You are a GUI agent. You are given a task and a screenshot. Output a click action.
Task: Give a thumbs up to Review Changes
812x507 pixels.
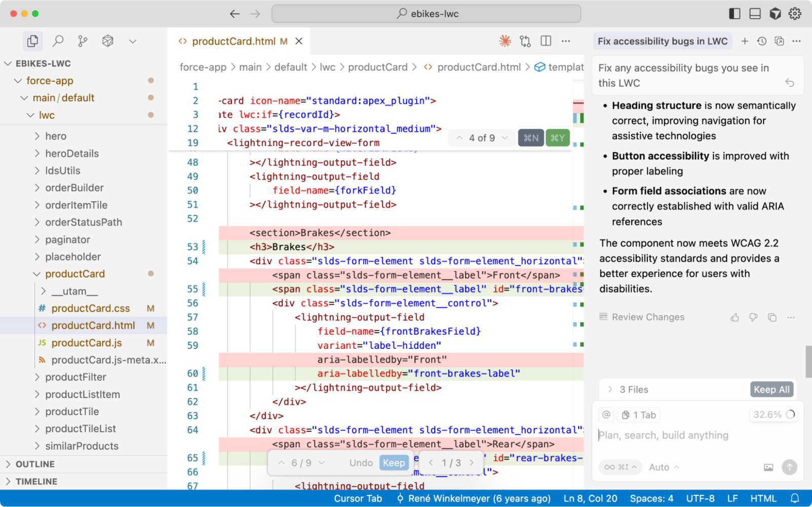pos(734,317)
